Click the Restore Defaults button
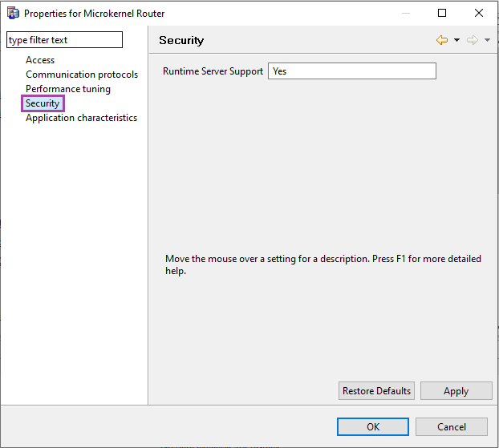This screenshot has width=499, height=448. tap(376, 391)
